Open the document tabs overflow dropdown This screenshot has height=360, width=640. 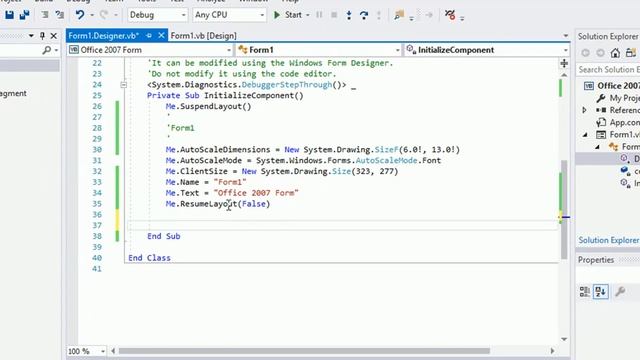(x=565, y=36)
